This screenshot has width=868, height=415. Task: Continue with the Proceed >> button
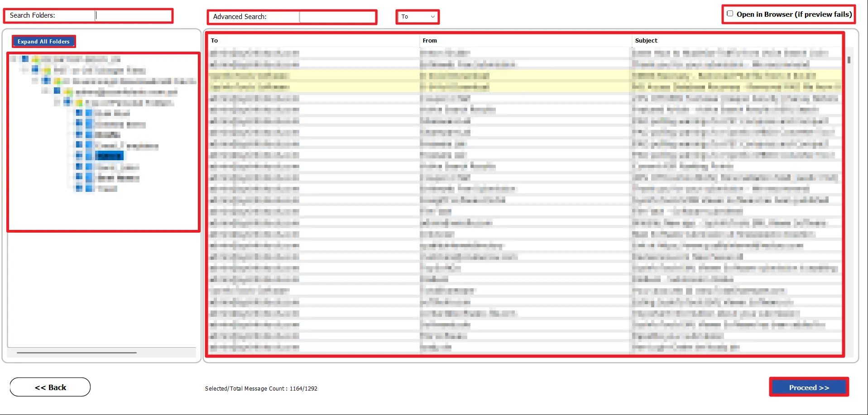pos(809,387)
